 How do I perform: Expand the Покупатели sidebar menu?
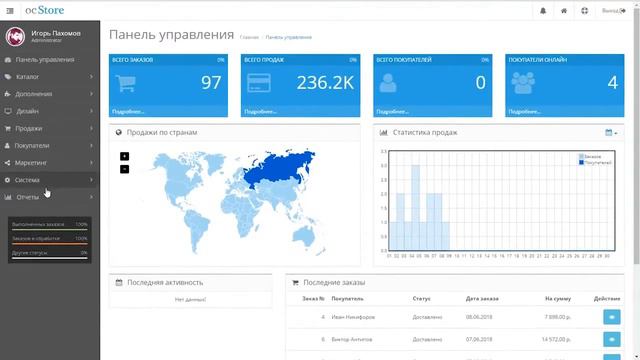(x=50, y=145)
